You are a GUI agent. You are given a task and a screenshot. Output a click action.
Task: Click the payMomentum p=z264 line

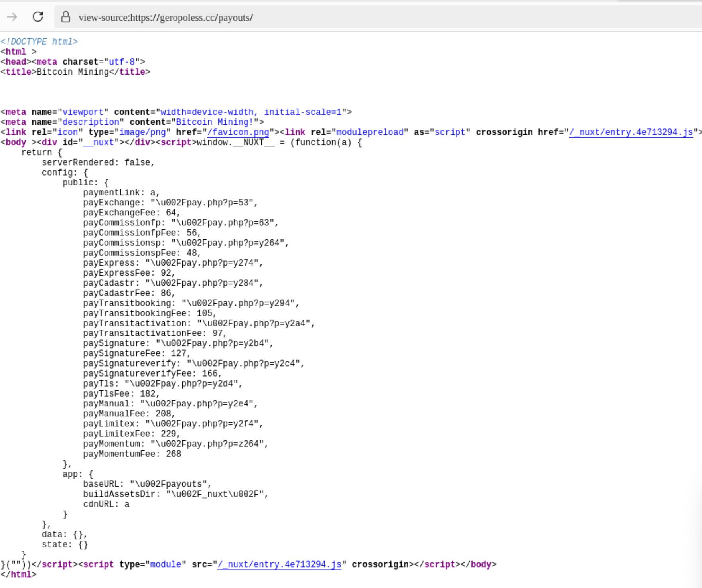[x=175, y=444]
